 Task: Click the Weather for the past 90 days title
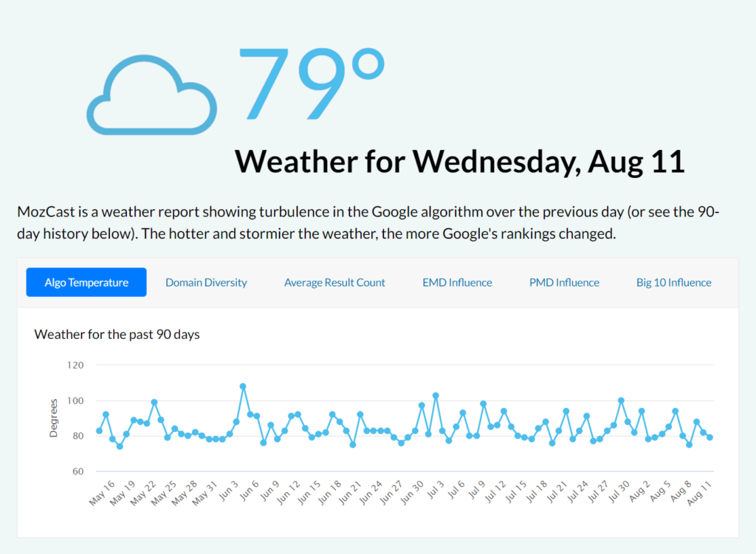tap(117, 335)
